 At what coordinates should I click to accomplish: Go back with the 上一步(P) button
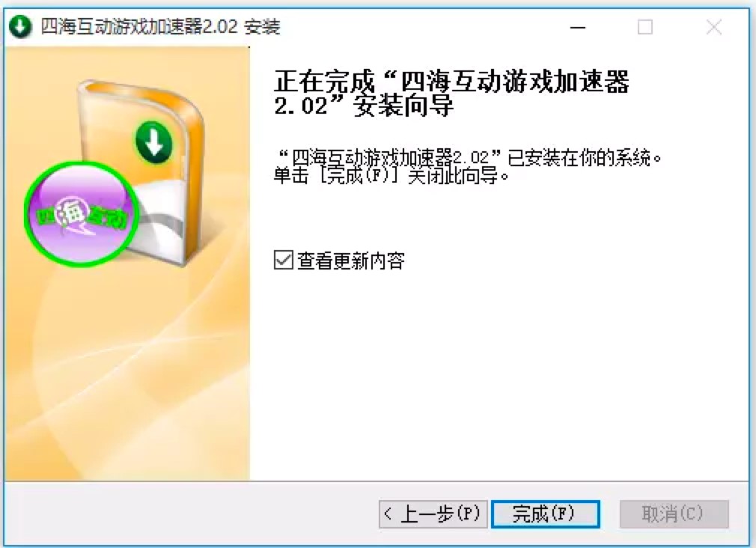tap(433, 514)
